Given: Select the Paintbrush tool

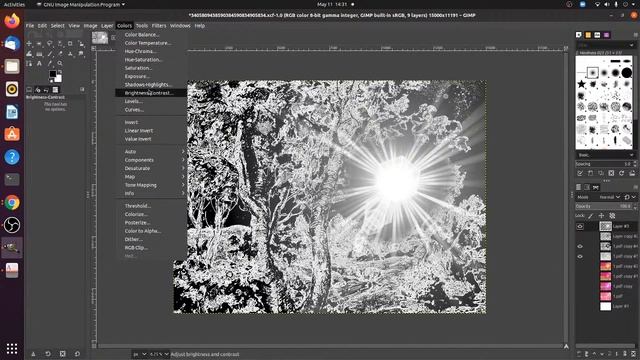Looking at the screenshot, I should click(49, 53).
